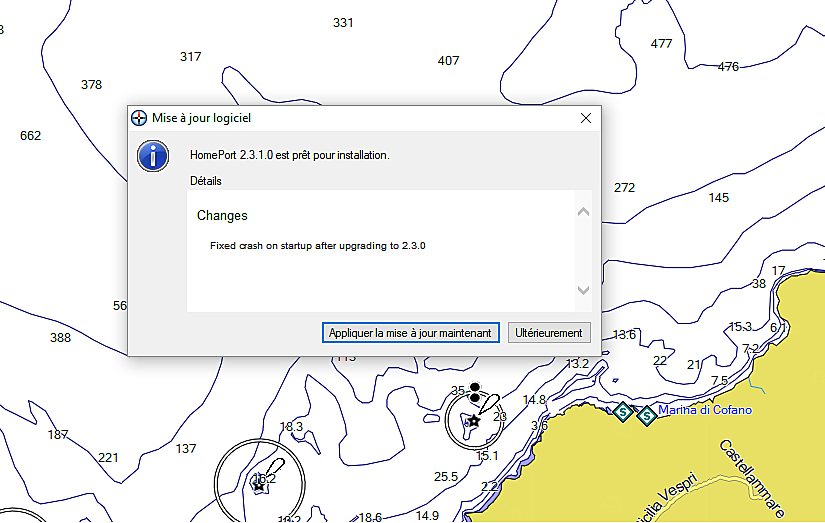Viewport: 825px width, 523px height.
Task: Click the 'Détails' label
Action: tap(206, 181)
